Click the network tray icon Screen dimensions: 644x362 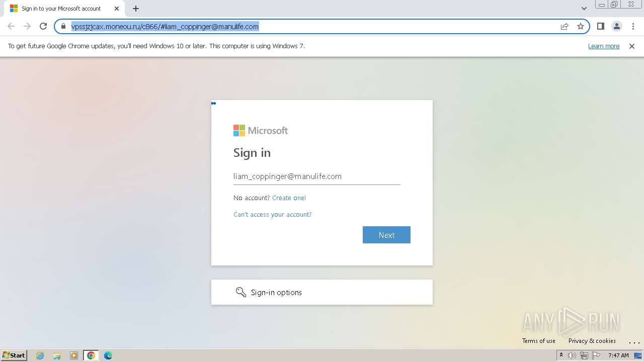pyautogui.click(x=584, y=355)
